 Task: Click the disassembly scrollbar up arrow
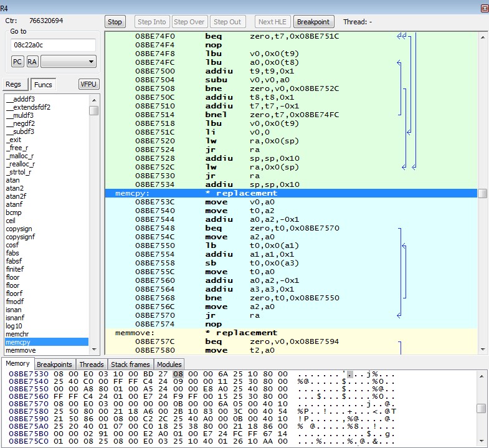[x=482, y=37]
